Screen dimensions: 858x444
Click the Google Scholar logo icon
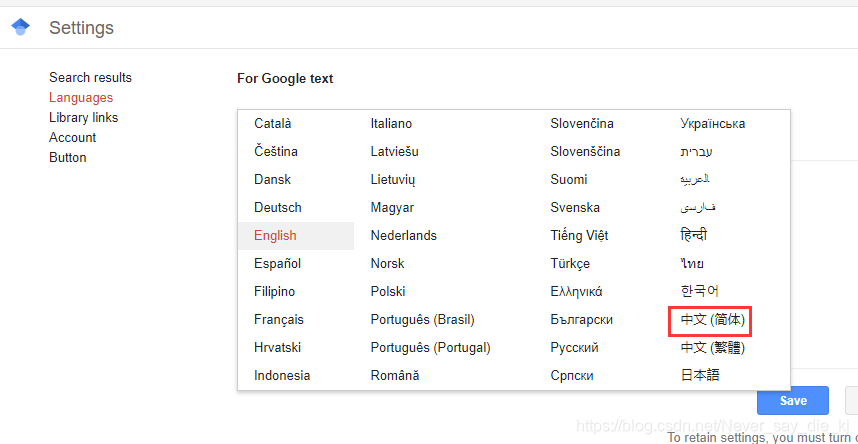20,27
